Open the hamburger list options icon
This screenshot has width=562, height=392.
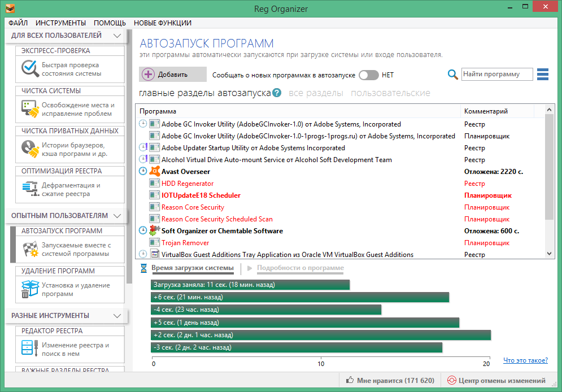pyautogui.click(x=543, y=75)
